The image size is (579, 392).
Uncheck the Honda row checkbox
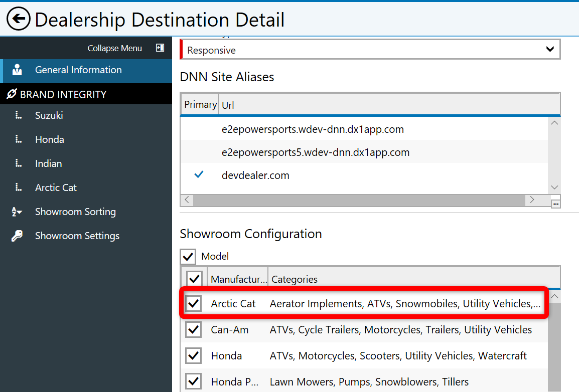[x=194, y=356]
